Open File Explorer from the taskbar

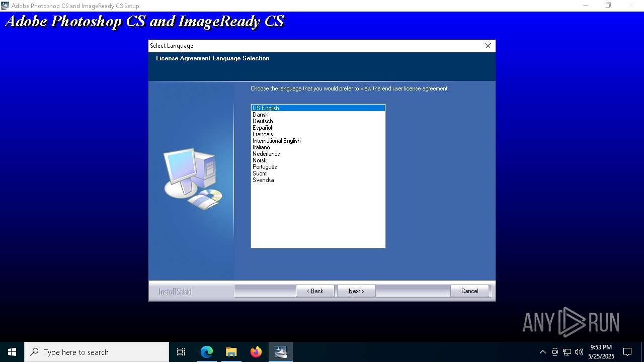pos(231,352)
